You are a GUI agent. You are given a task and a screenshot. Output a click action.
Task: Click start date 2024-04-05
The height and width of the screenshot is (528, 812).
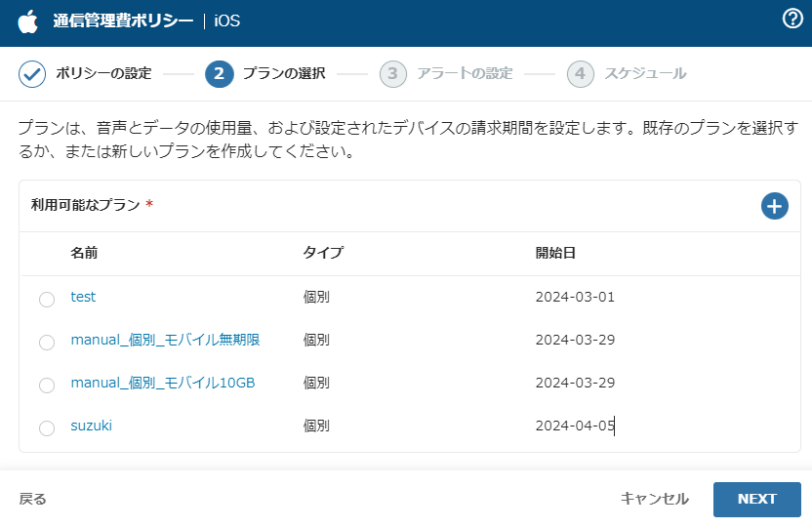575,426
